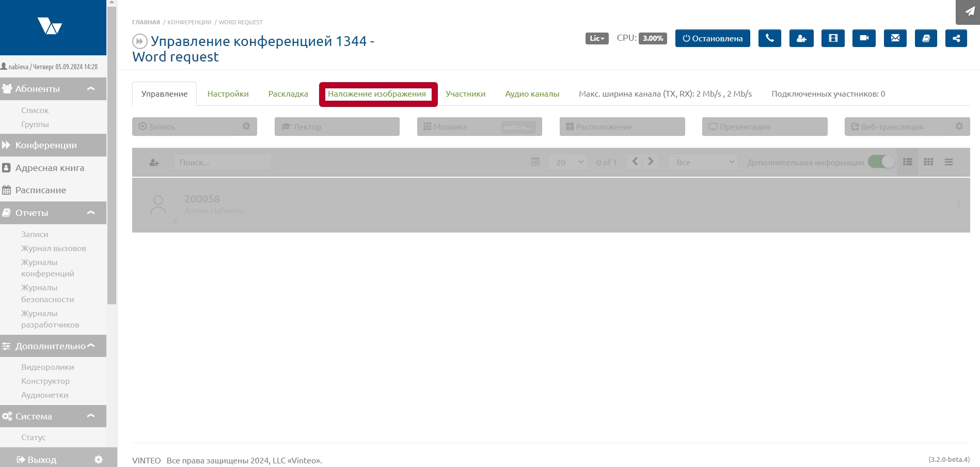Open Статус under Система
Viewport: 980px width, 467px height.
33,437
